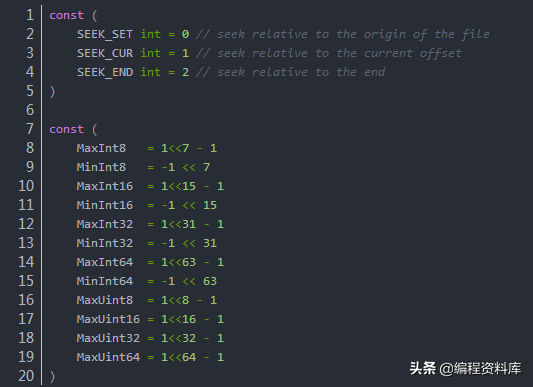Click the MinInt64 identifier
This screenshot has height=387, width=533.
[x=105, y=281]
